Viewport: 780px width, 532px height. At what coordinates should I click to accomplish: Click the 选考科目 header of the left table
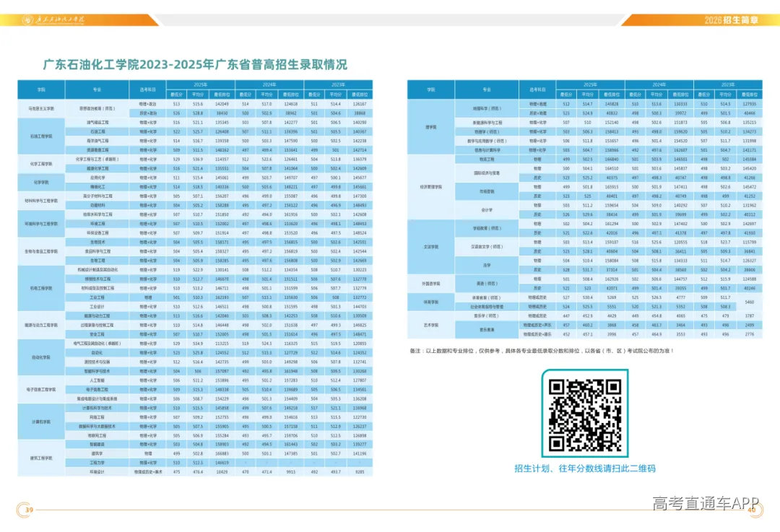[148, 90]
